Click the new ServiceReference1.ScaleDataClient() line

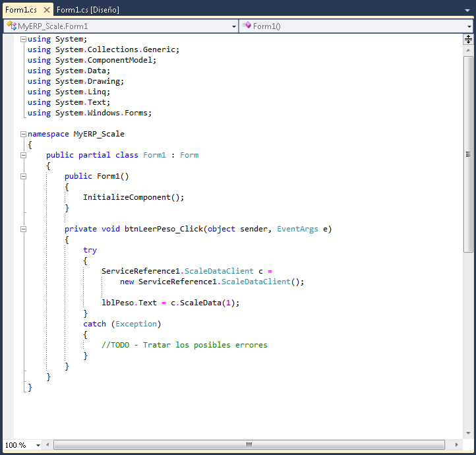(212, 282)
